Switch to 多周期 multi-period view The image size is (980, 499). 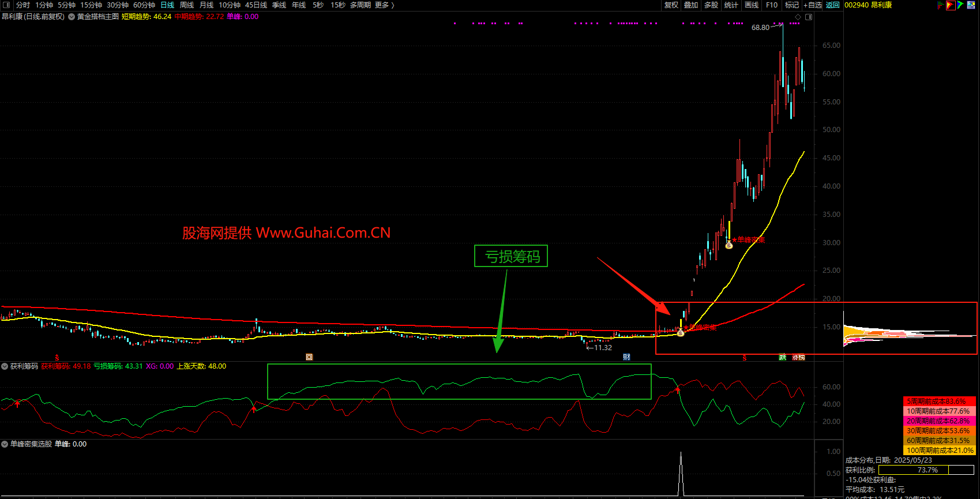(x=361, y=5)
